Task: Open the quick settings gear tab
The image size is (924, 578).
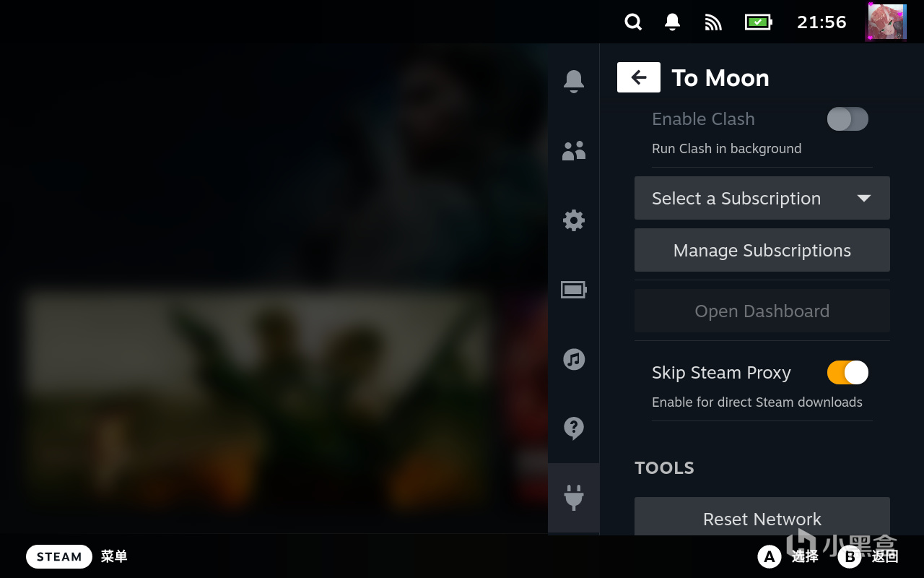Action: pyautogui.click(x=574, y=220)
